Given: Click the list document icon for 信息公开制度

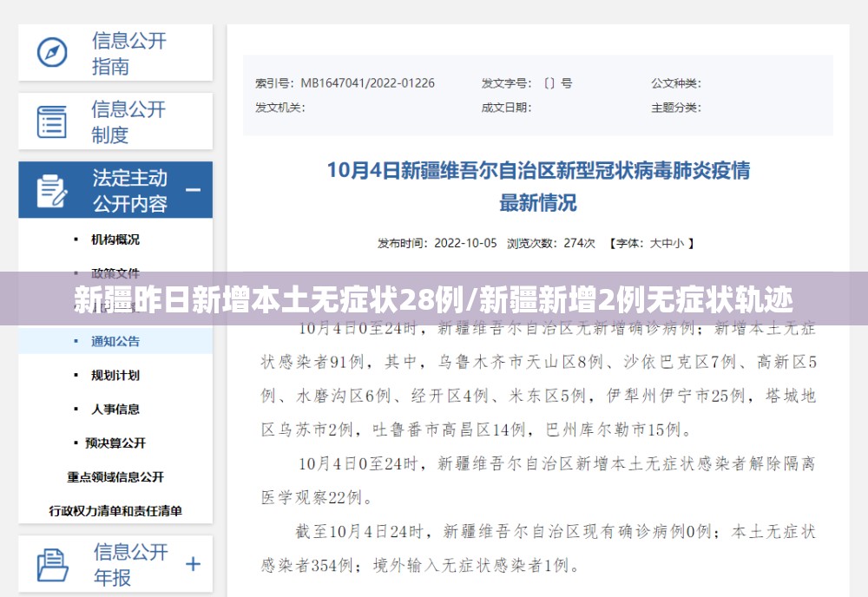Looking at the screenshot, I should click(x=52, y=121).
